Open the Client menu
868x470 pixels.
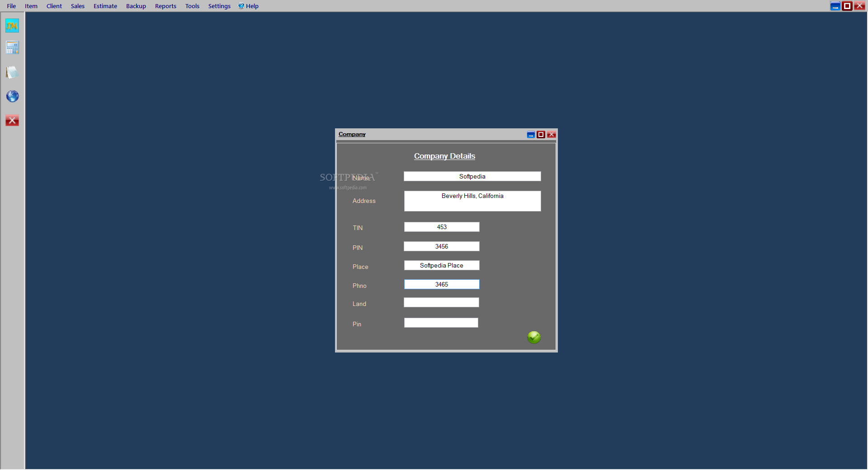coord(54,6)
